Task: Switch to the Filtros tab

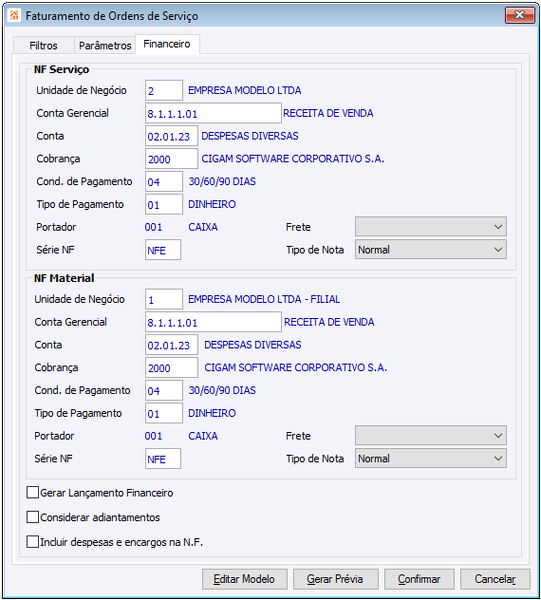Action: (43, 46)
